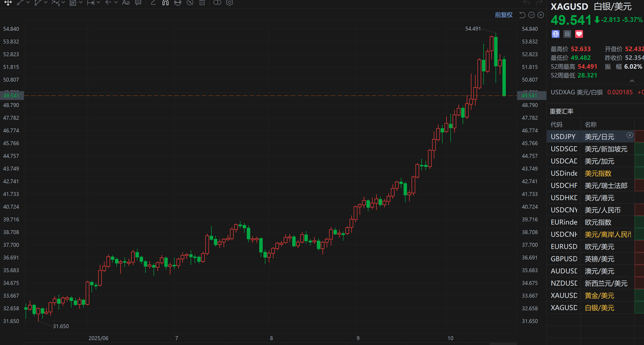Toggle the eye icon in USDJPY row

[630, 135]
